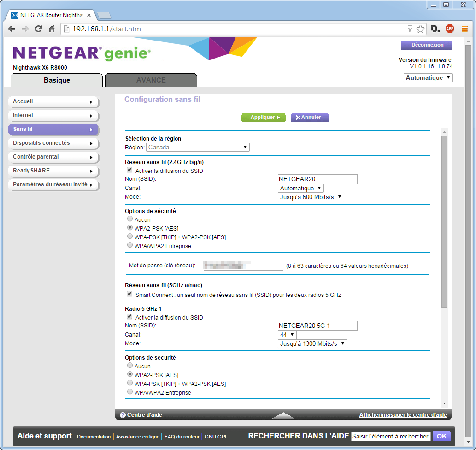Image resolution: width=476 pixels, height=450 pixels.
Task: Click the green Appliquer button
Action: (x=263, y=118)
